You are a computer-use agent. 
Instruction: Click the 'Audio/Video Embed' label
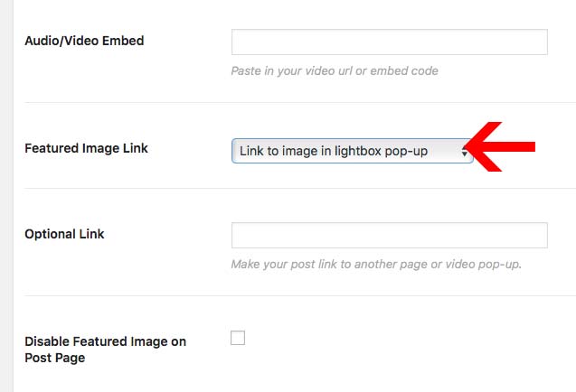click(84, 41)
